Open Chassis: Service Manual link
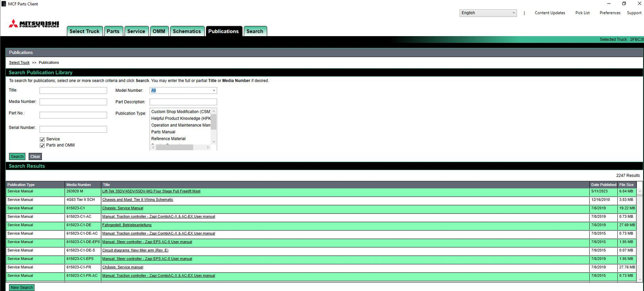 123,208
